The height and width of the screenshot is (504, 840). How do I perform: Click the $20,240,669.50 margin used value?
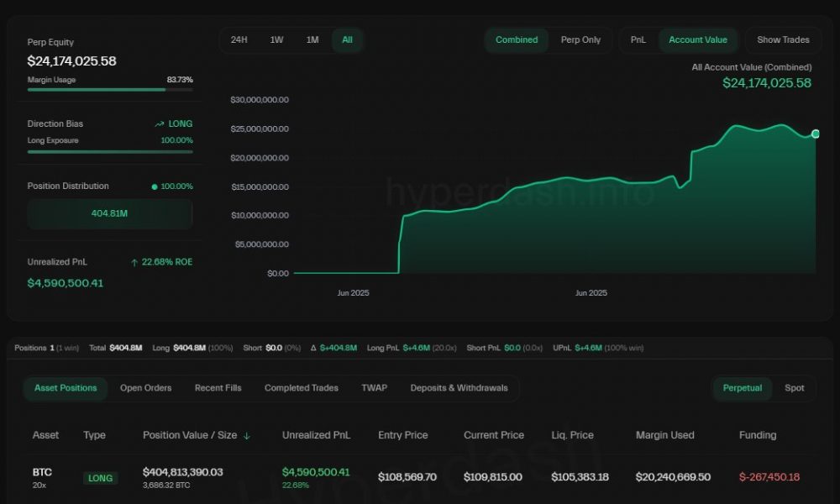(x=673, y=476)
